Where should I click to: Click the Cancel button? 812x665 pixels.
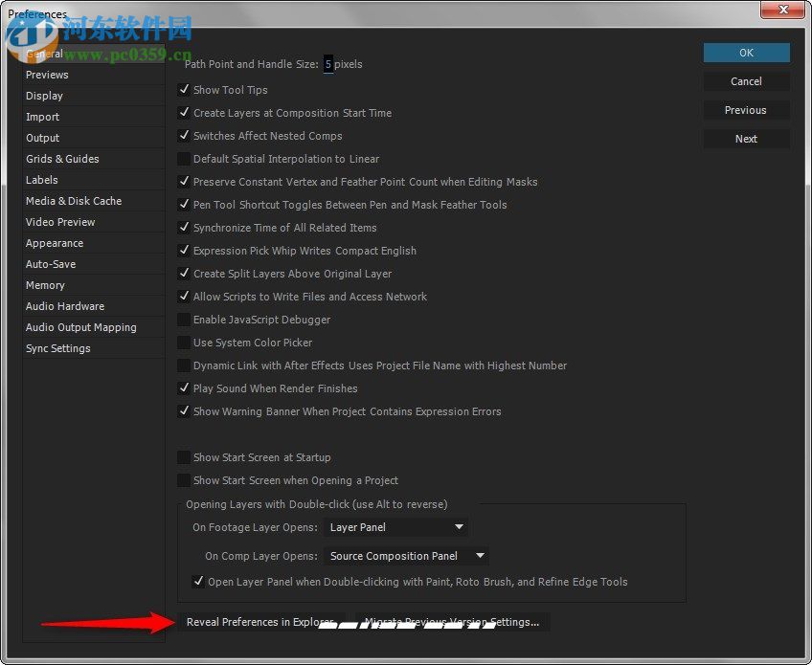[746, 81]
